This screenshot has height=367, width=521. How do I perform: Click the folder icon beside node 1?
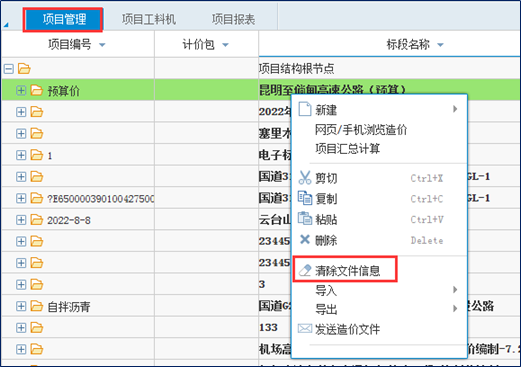(37, 155)
